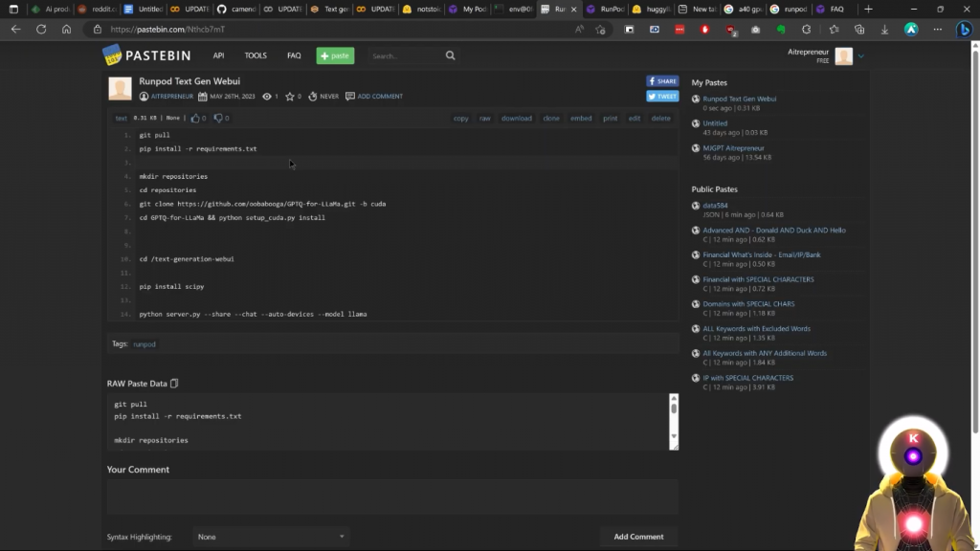Screen dimensions: 980x551
Task: Open browser downloads icon
Action: point(884,30)
